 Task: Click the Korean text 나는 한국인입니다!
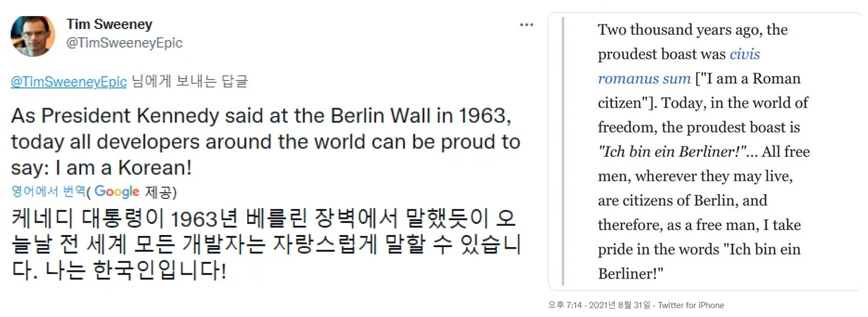pos(135,270)
